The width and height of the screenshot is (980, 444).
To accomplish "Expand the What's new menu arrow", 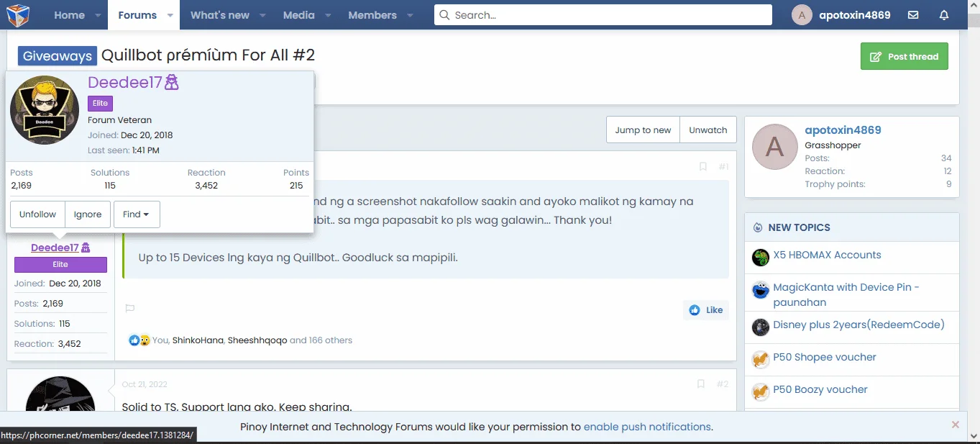I will point(262,15).
